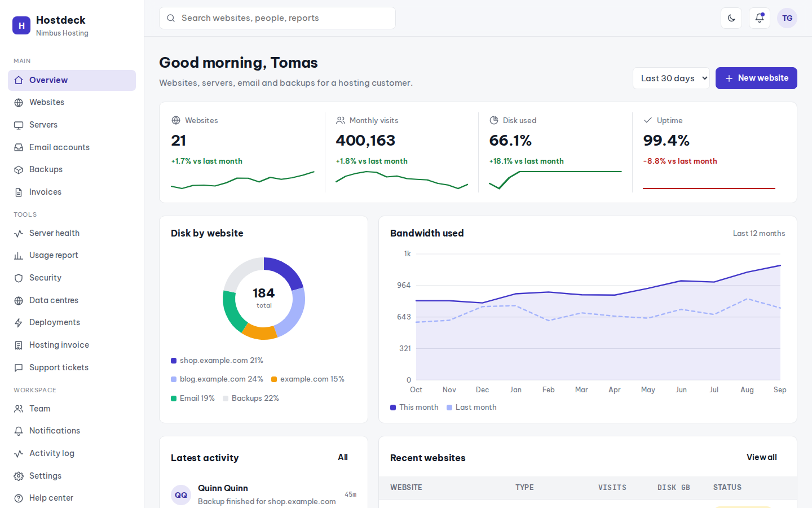The image size is (812, 508).
Task: Open the Deployments tool link
Action: [72, 322]
